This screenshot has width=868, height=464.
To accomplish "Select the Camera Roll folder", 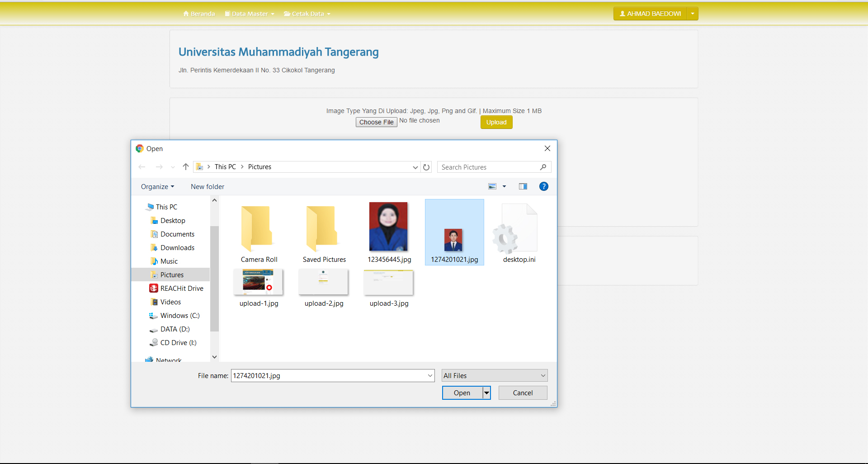I will click(259, 233).
